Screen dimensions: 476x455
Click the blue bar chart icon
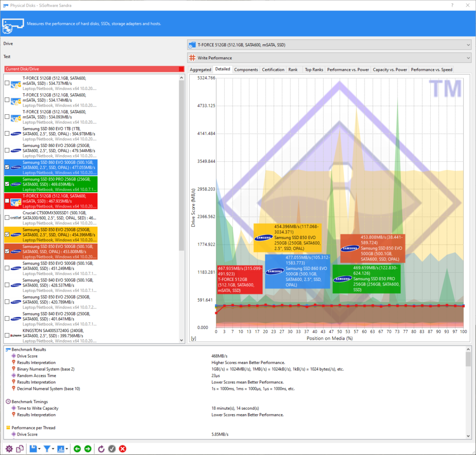click(x=61, y=449)
